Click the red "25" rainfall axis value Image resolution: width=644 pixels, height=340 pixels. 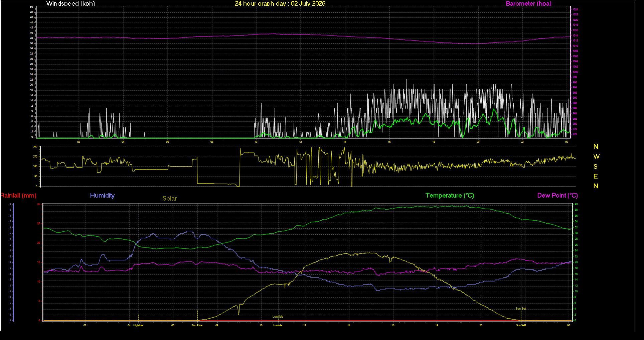39,223
